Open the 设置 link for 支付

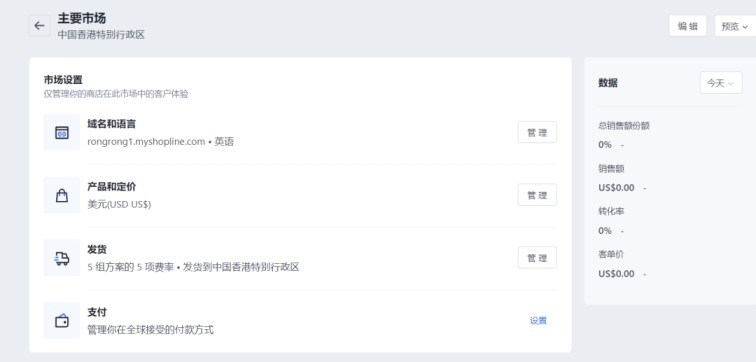point(538,321)
